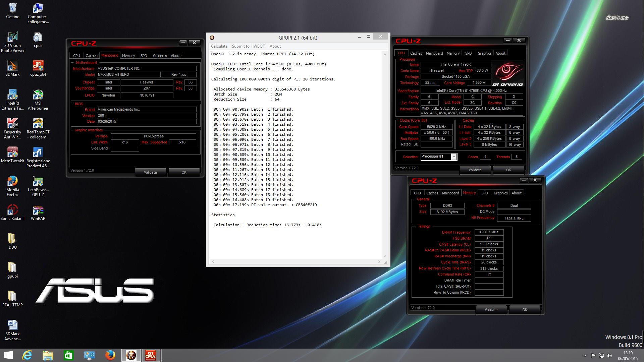
Task: Launch Intel Extreme Tuning Utility shortcut
Action: tap(13, 100)
